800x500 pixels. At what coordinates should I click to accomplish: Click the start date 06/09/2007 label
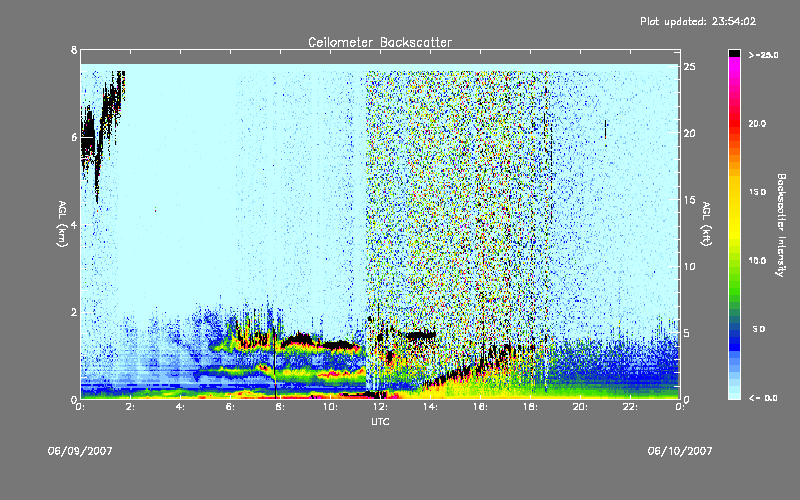pyautogui.click(x=80, y=451)
